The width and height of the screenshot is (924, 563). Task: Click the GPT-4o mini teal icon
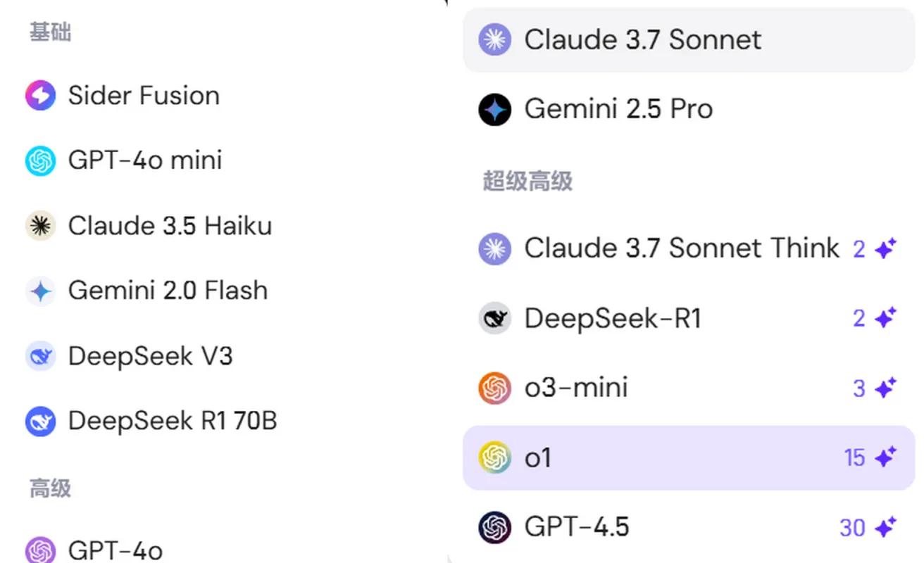tap(40, 161)
